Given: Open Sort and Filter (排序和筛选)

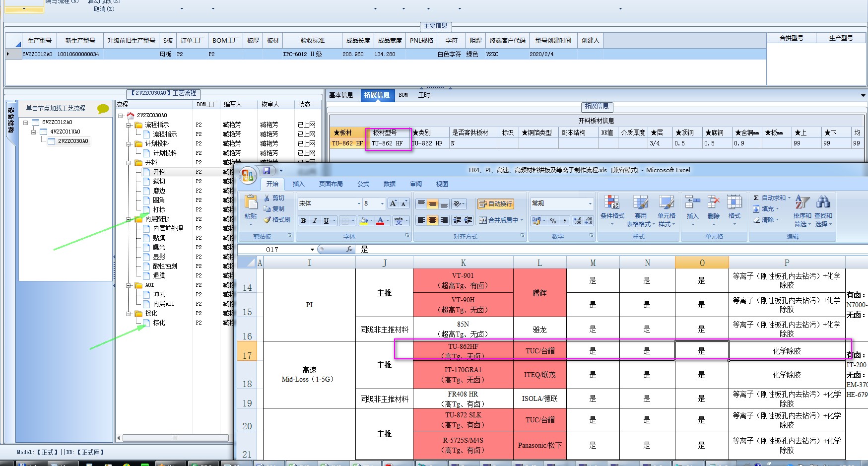Looking at the screenshot, I should (802, 211).
